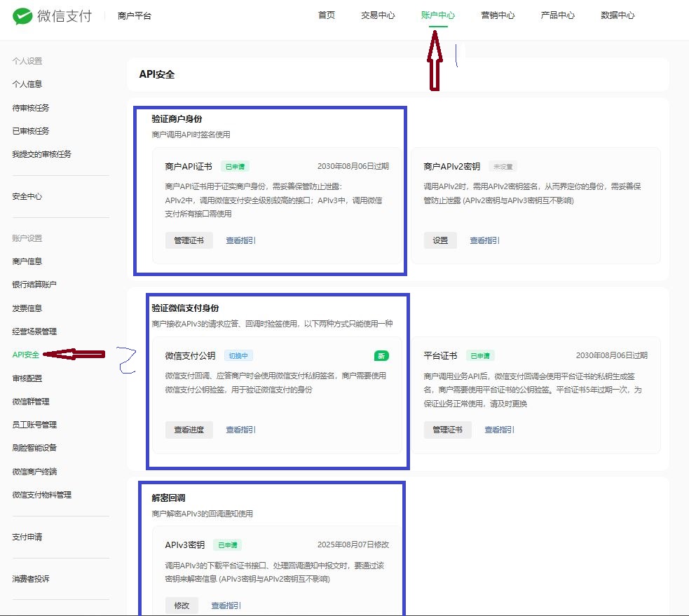Open 我提交的审核任务 sidebar item
This screenshot has height=616, width=689.
(42, 154)
